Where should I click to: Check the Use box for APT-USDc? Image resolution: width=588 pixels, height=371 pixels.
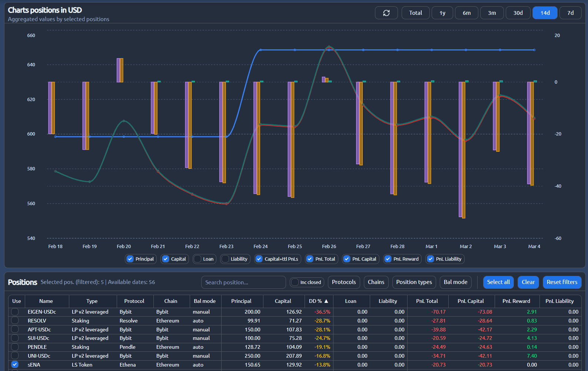click(15, 330)
